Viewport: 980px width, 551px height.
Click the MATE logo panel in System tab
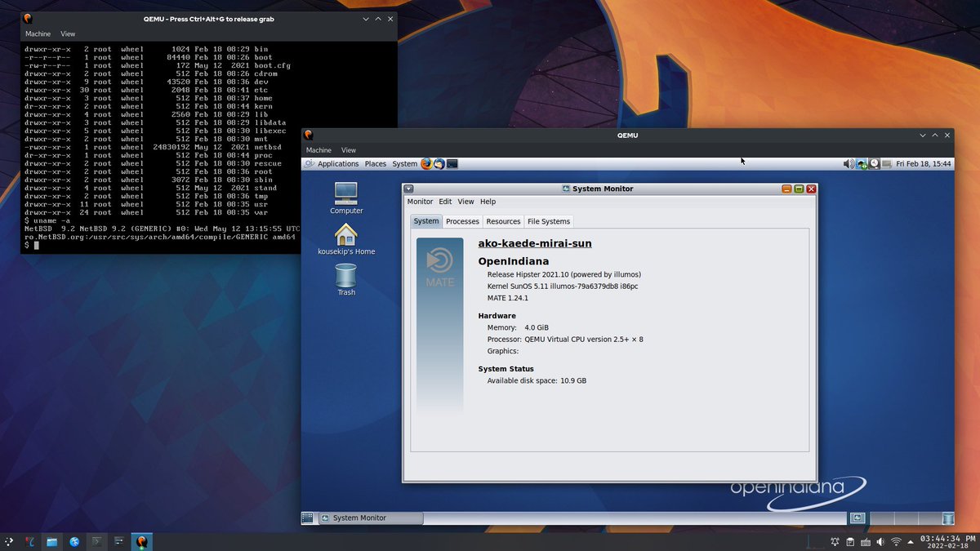tap(439, 325)
